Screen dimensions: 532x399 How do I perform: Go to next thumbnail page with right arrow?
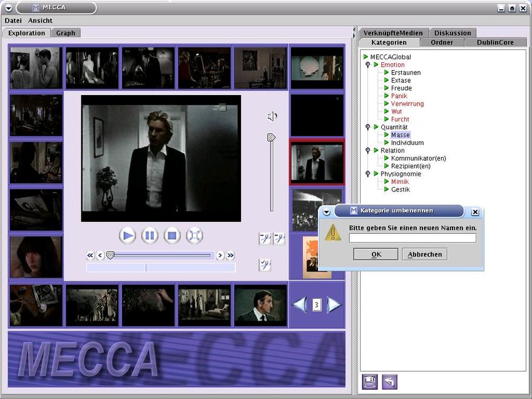(x=334, y=304)
